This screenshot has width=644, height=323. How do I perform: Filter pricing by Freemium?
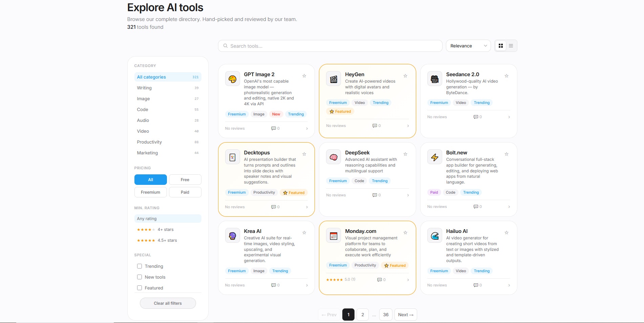pos(151,192)
